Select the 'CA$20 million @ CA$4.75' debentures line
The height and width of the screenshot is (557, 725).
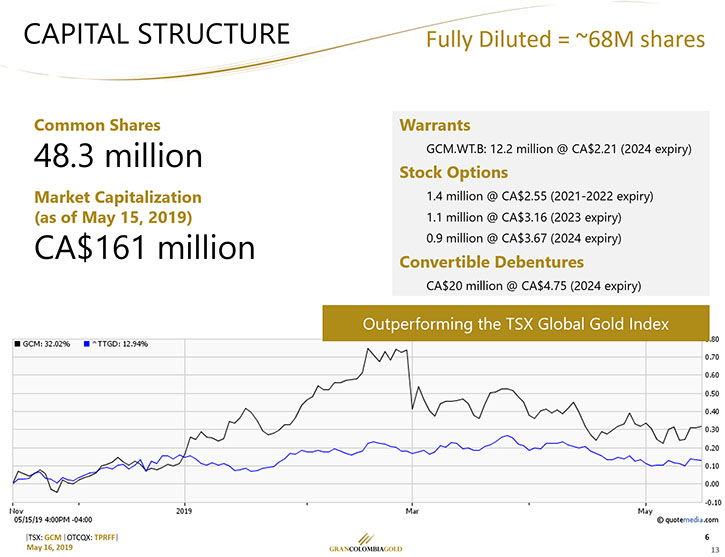[534, 286]
